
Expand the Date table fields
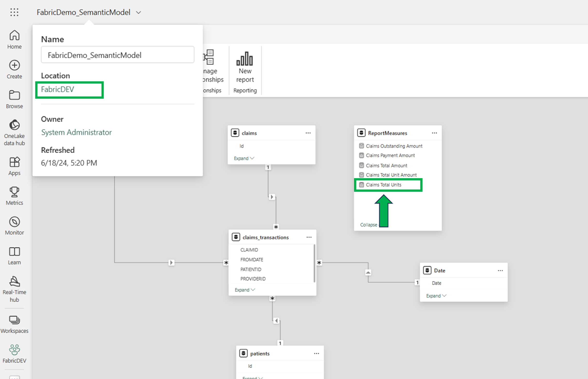pos(436,296)
